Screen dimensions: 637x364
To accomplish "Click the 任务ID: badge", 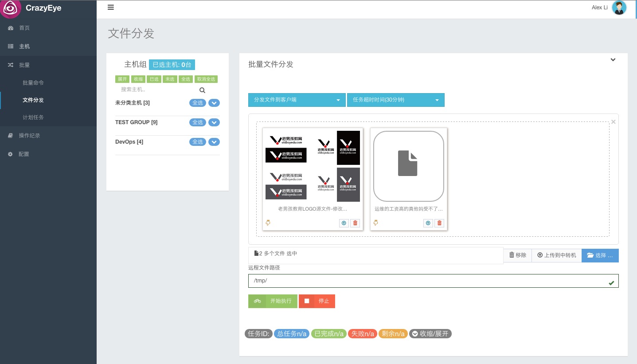I will (x=259, y=334).
